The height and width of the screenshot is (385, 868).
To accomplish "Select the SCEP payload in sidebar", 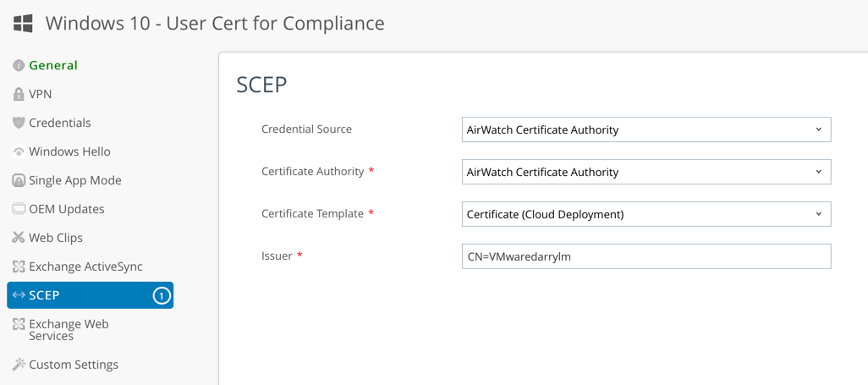I will tap(45, 295).
